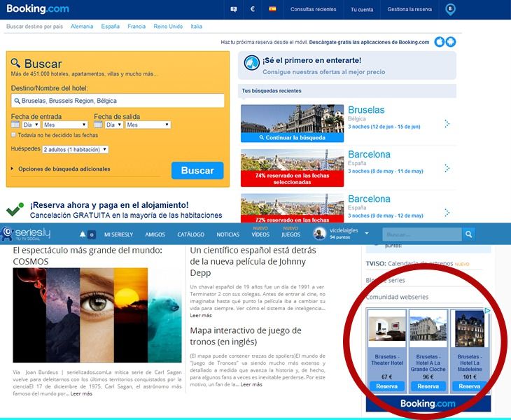Click the Seriesly logo

[x=25, y=234]
